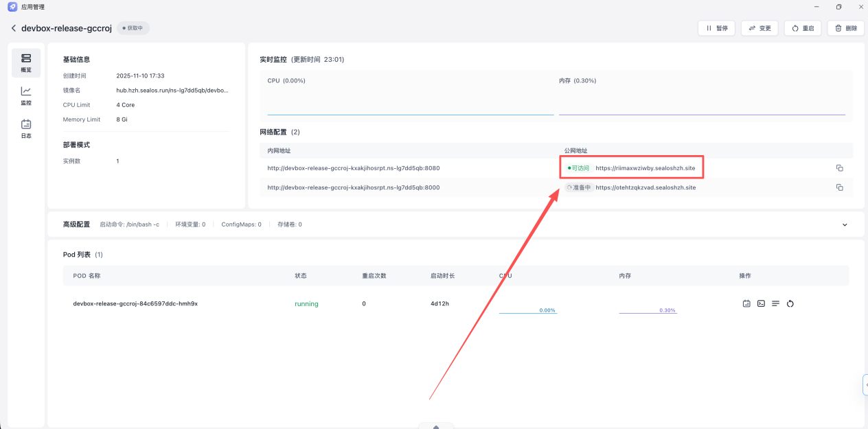Click the 存储卷: 0 entry

pos(289,224)
